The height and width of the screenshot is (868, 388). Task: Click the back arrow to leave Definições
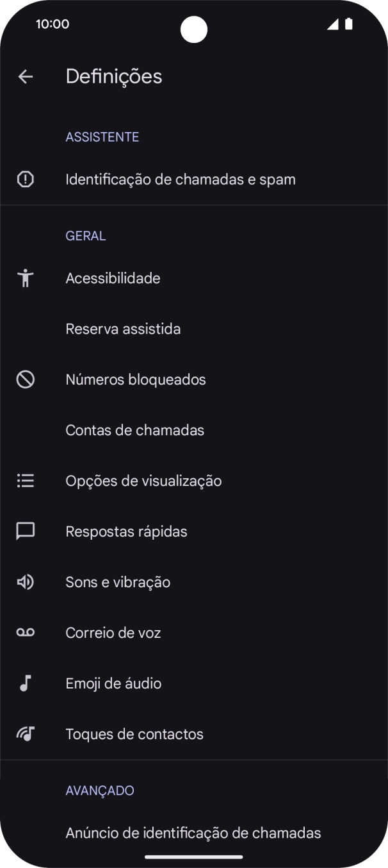point(26,76)
